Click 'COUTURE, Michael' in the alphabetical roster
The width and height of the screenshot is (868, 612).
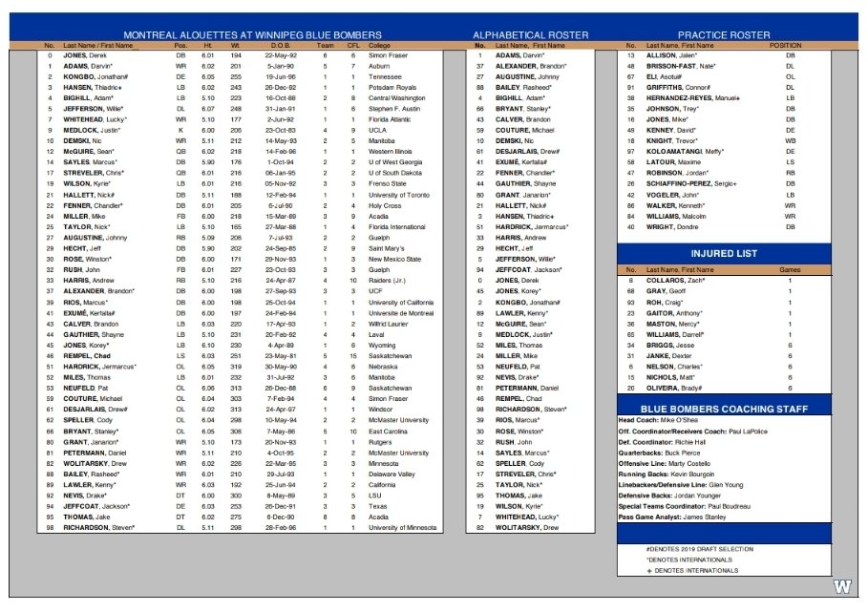click(525, 130)
